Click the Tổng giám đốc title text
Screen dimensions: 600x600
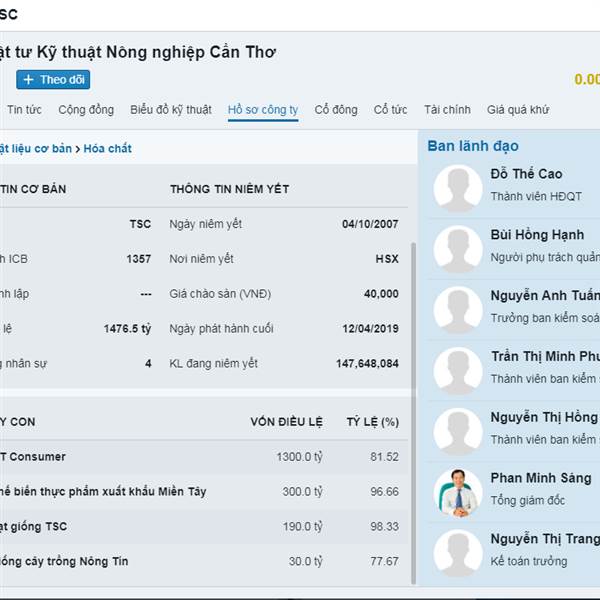pyautogui.click(x=528, y=501)
